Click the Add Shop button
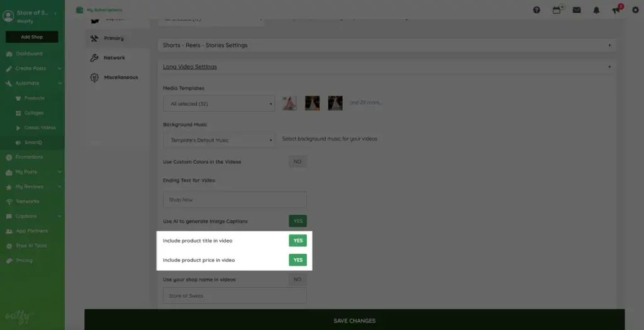This screenshot has width=644, height=330. tap(32, 37)
